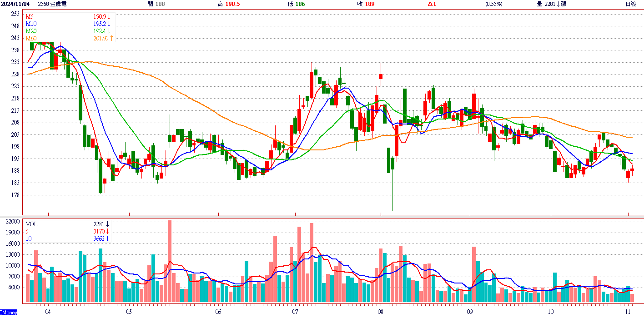Viewport: 644px width, 318px height.
Task: Click the high price 高 190.5
Action: pyautogui.click(x=229, y=4)
